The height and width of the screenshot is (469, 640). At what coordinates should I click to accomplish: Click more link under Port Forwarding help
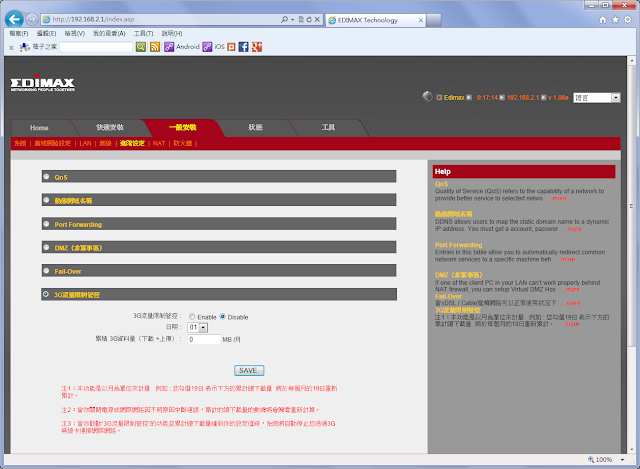(568, 259)
